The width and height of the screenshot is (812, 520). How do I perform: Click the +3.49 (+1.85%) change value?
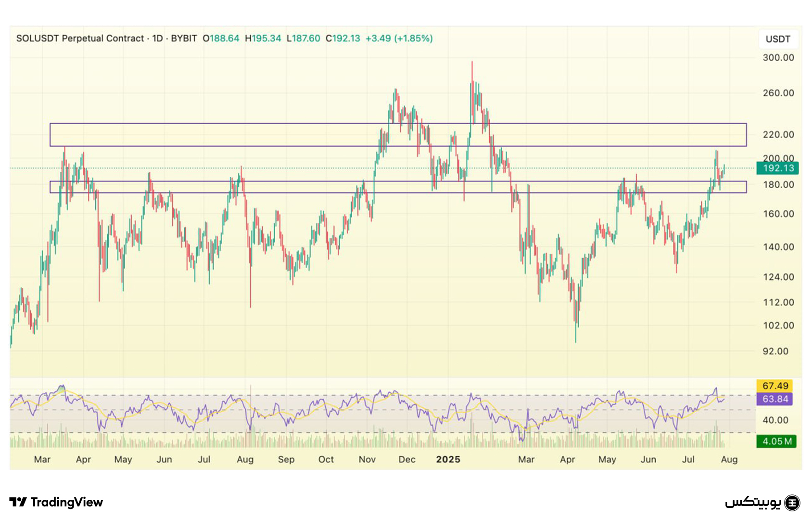tap(399, 39)
